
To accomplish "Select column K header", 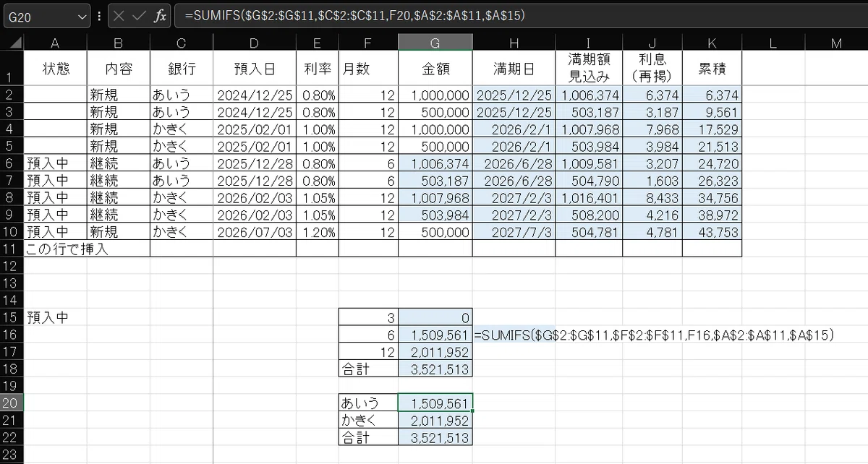I will point(712,43).
